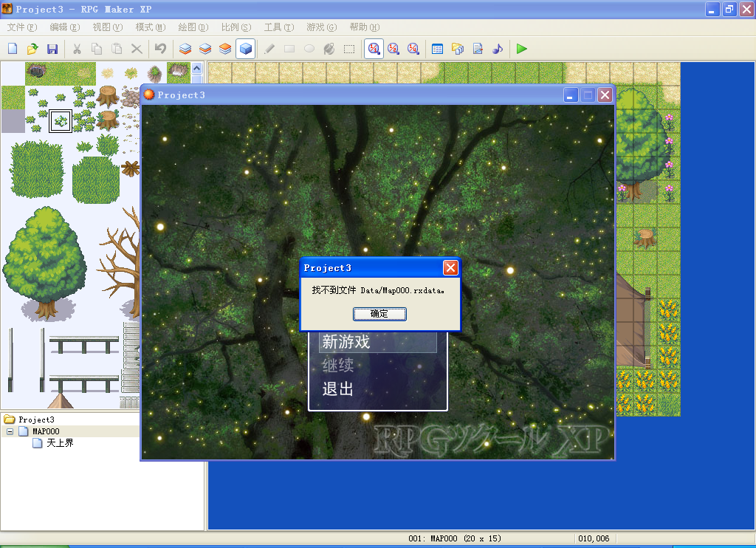
Task: Select the Flood Fill tool
Action: pos(329,49)
